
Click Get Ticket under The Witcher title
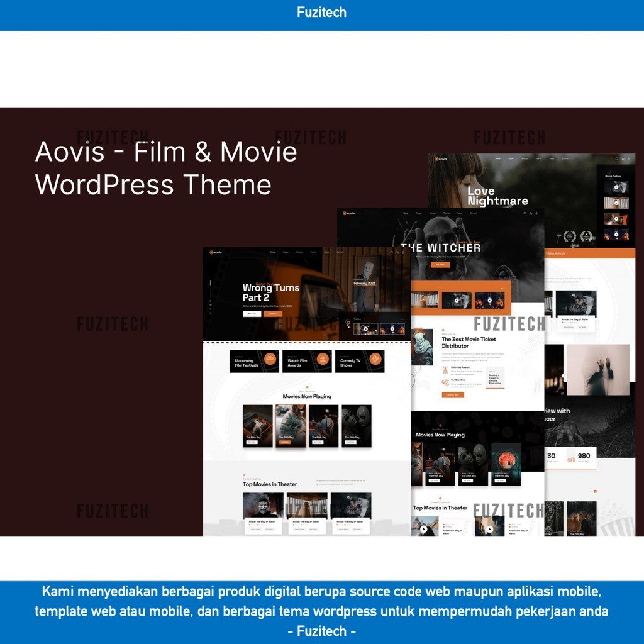click(x=440, y=264)
